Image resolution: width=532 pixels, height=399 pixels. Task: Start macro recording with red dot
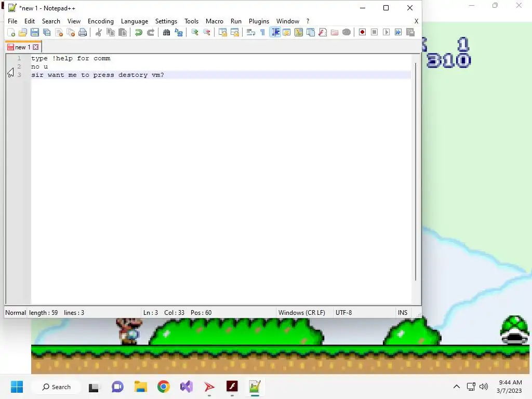pos(362,32)
